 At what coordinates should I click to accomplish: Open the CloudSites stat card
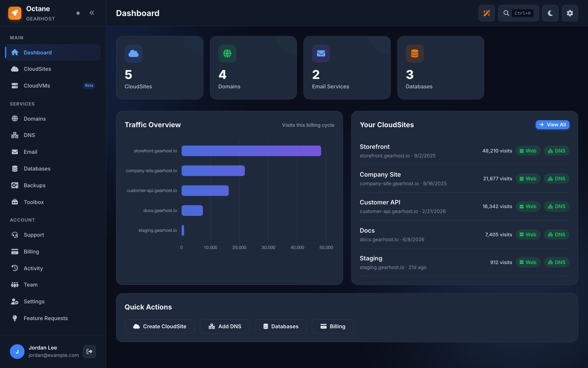[x=159, y=68]
